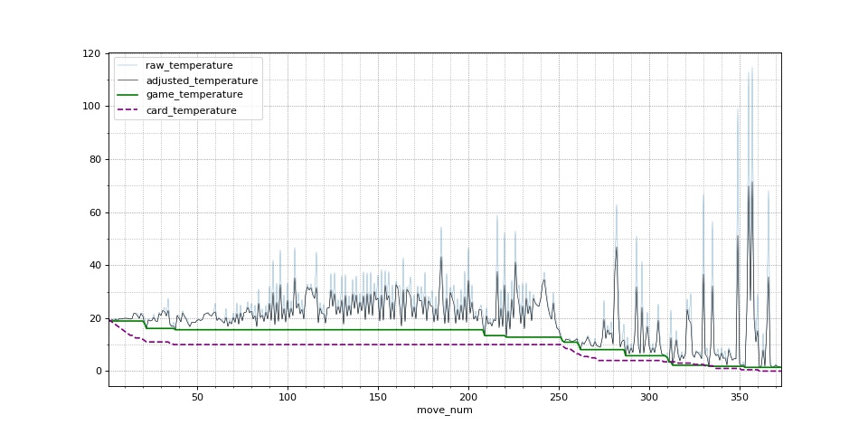The image size is (868, 434).
Task: Click the 50 tick on the x-axis
Action: click(x=197, y=396)
